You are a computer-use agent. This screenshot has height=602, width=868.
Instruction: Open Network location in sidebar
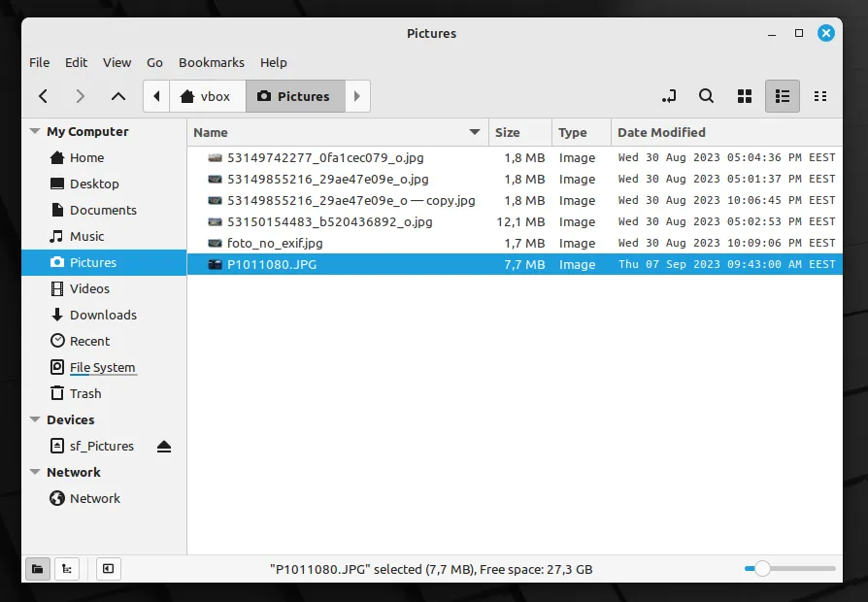tap(104, 498)
